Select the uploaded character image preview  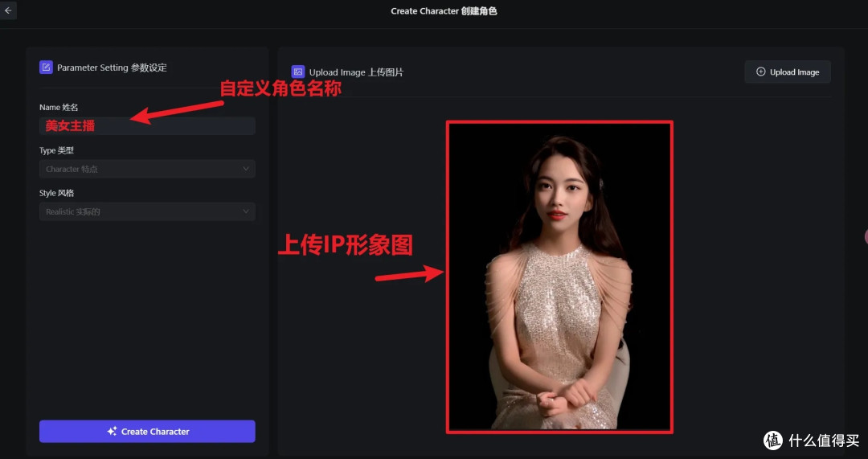(x=559, y=277)
